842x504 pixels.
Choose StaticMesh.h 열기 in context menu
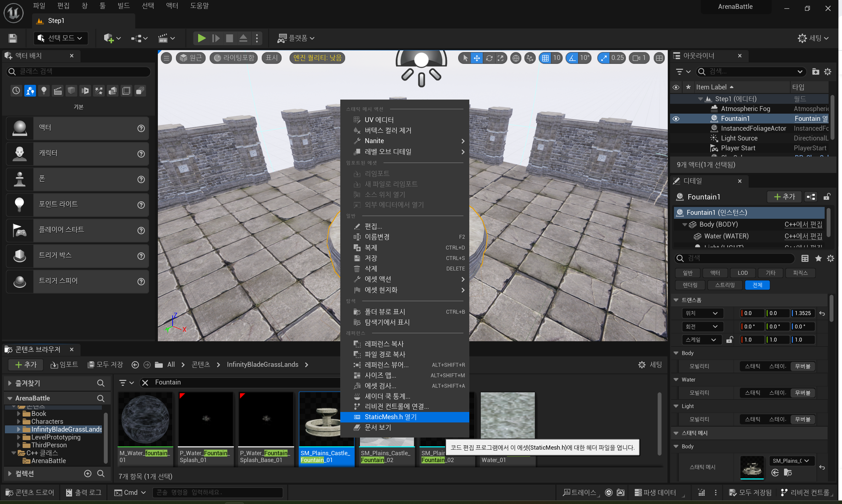point(390,417)
